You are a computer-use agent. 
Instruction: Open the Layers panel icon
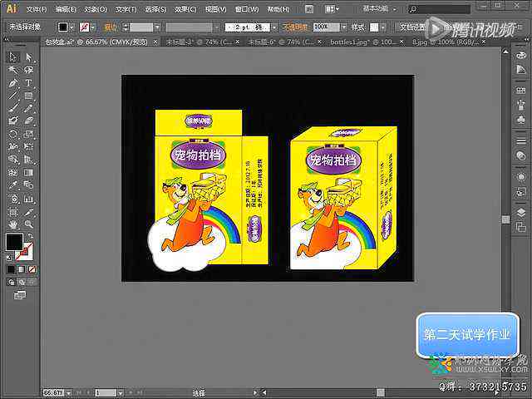click(521, 213)
